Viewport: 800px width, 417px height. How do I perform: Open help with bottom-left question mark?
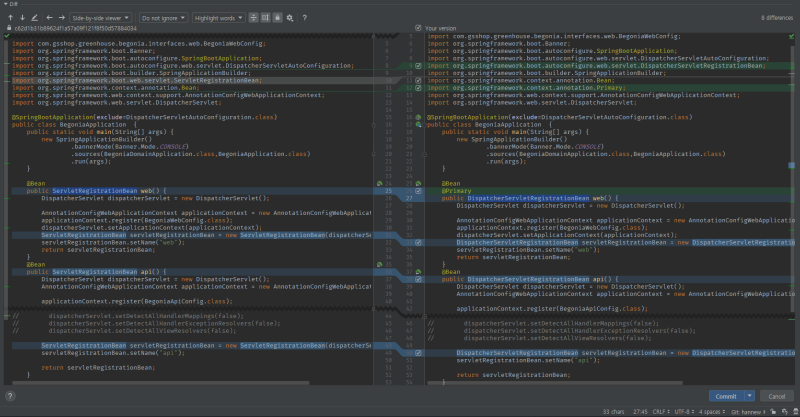[10, 396]
